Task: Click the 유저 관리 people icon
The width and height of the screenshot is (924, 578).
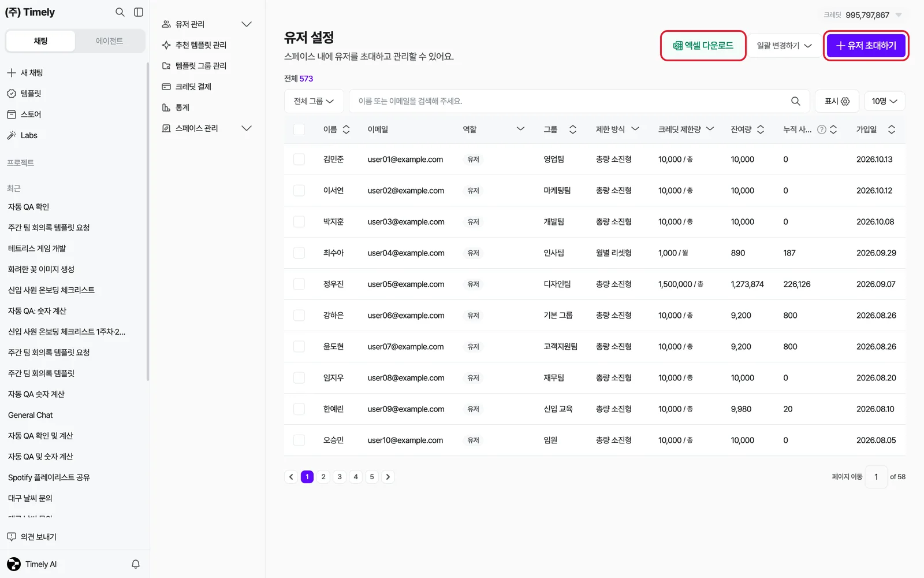Action: point(166,24)
